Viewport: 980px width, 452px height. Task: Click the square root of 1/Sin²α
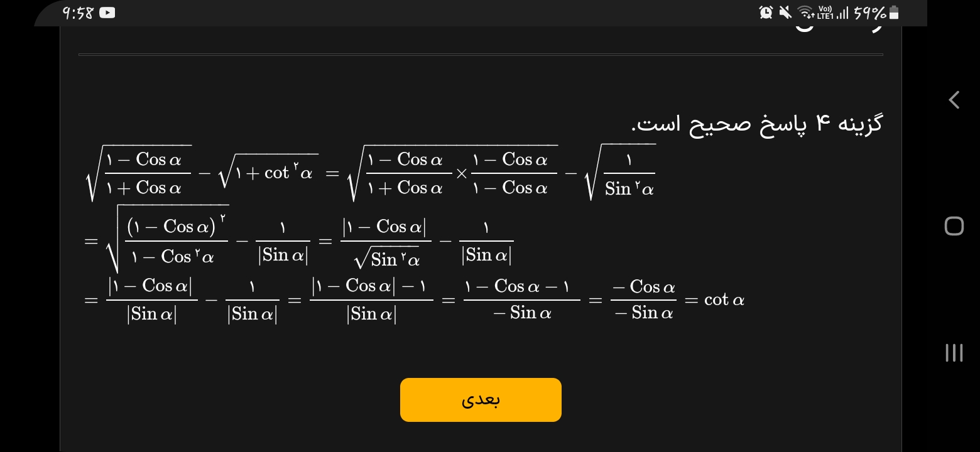[x=619, y=173]
